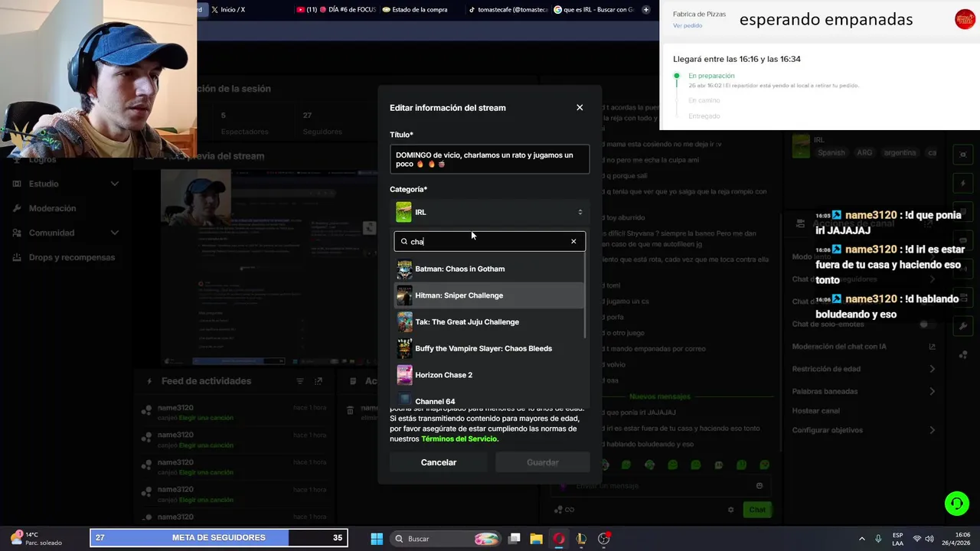
Task: Select Channel 64 category
Action: (489, 399)
